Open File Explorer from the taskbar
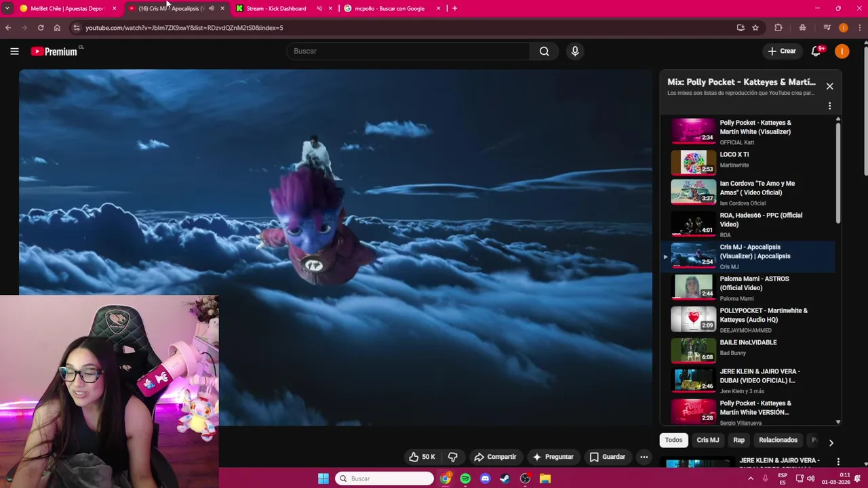This screenshot has height=488, width=868. point(545,479)
